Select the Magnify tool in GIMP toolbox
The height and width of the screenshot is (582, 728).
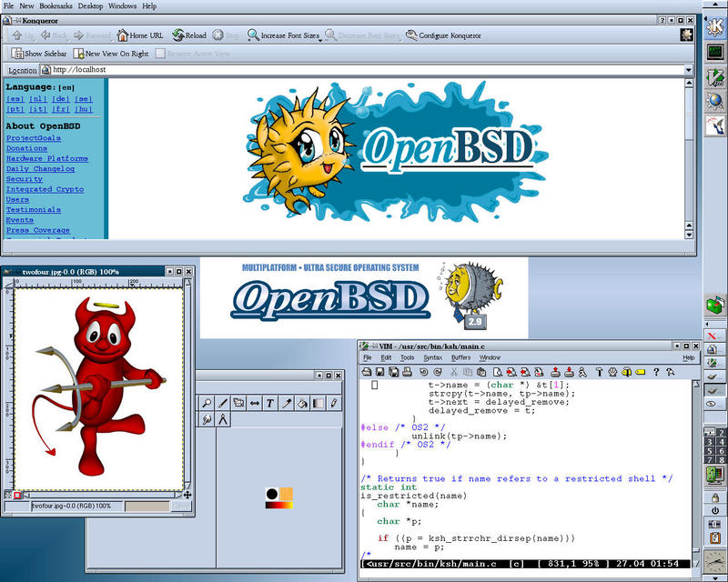(207, 403)
